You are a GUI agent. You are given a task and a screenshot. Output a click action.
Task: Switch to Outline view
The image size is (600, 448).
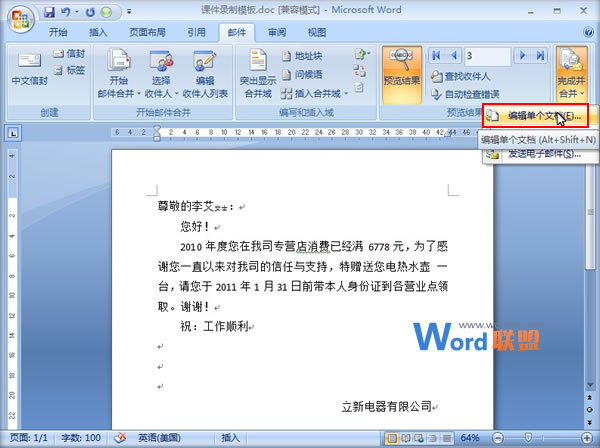(433, 438)
